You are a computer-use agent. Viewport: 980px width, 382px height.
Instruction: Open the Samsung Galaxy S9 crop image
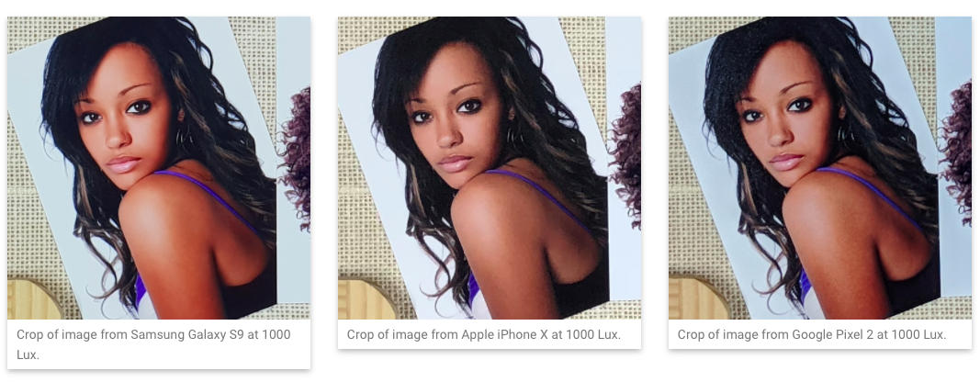click(x=159, y=167)
